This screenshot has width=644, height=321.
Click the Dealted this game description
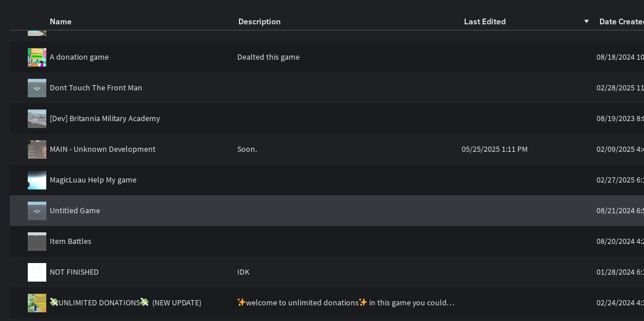(268, 57)
